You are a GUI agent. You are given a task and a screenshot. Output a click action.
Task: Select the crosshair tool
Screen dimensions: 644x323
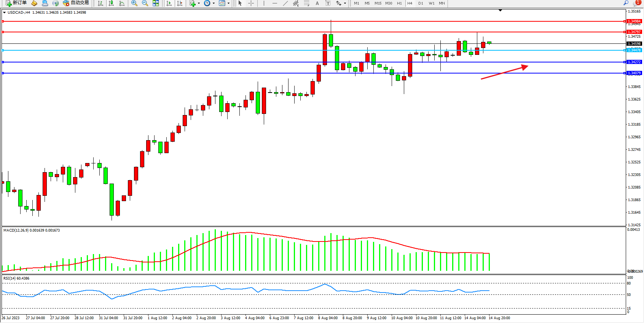pos(251,3)
